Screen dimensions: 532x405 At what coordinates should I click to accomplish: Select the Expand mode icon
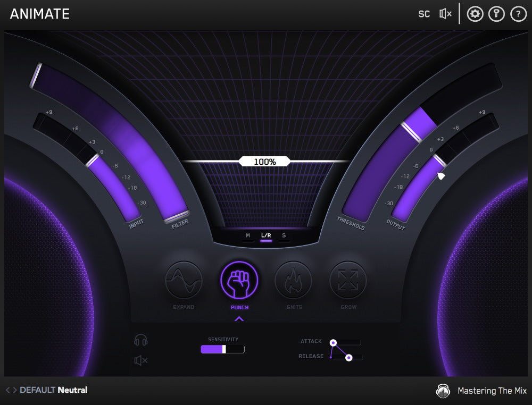pos(184,280)
